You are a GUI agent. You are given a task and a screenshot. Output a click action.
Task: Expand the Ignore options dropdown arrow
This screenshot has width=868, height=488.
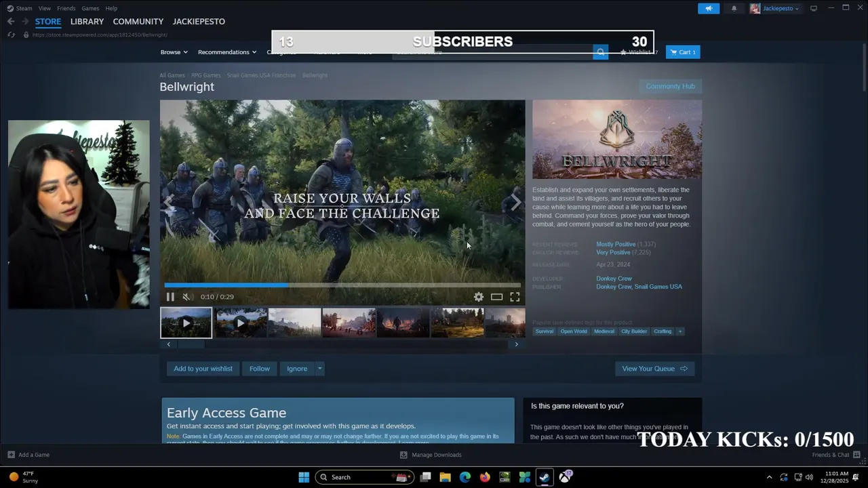pos(319,369)
